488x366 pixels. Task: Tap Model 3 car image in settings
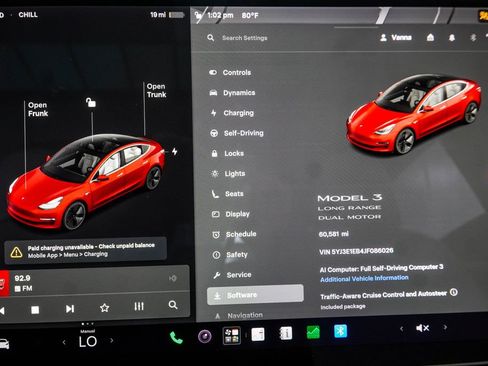(414, 114)
